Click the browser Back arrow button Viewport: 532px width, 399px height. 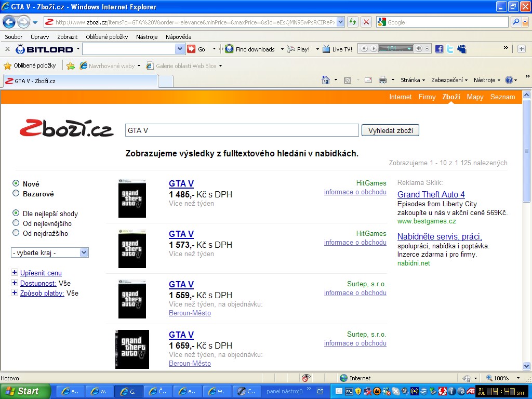[x=9, y=22]
